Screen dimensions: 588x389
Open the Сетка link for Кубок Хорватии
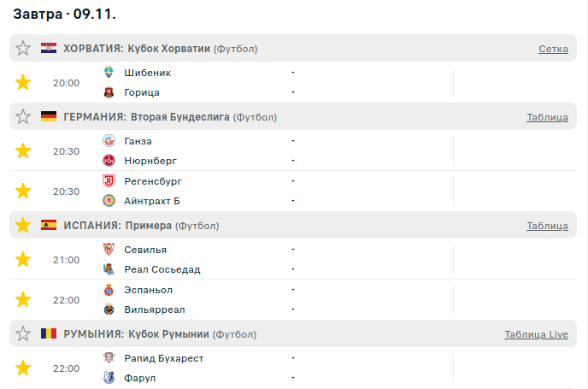click(553, 49)
